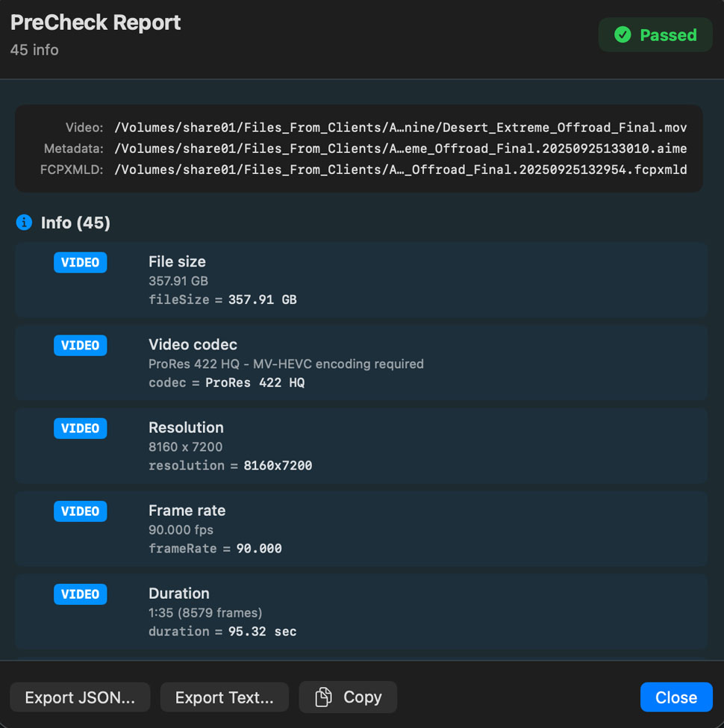Click the Info (45) section heading
This screenshot has width=724, height=728.
coord(75,223)
